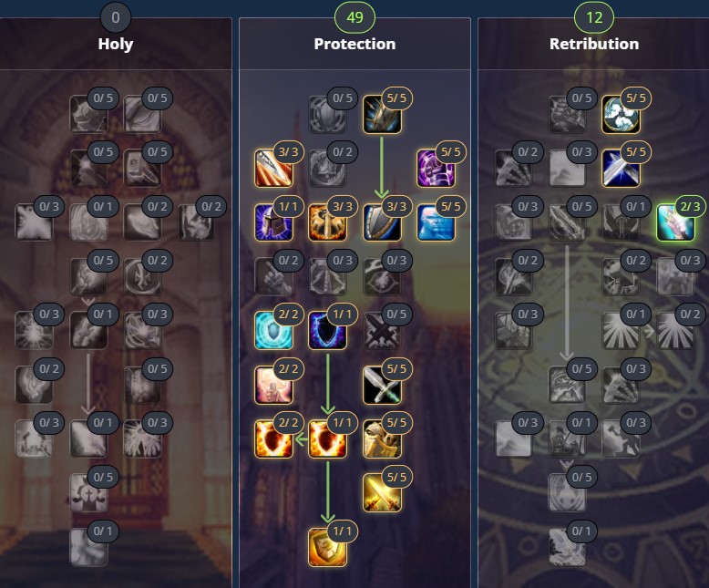Click the Protection tree title label
Viewport: 709px width, 588px height.
354,44
